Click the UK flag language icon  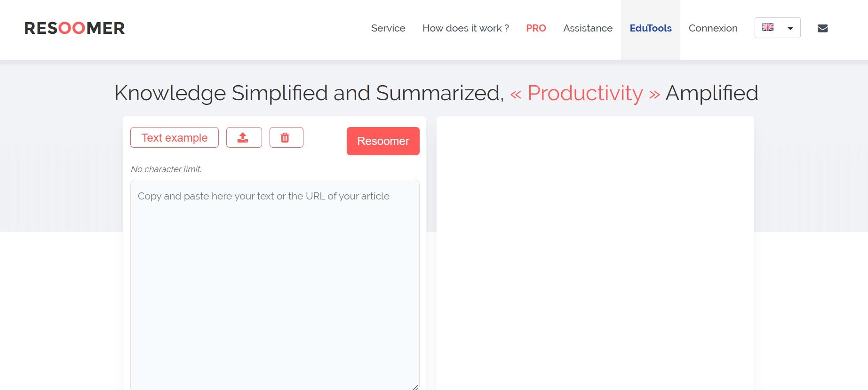[x=768, y=27]
